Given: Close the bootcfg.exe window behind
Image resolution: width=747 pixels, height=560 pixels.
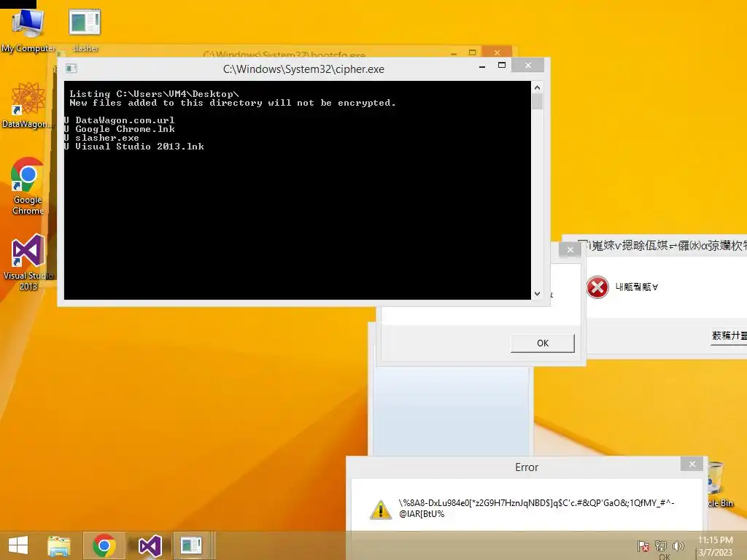Looking at the screenshot, I should (x=497, y=52).
